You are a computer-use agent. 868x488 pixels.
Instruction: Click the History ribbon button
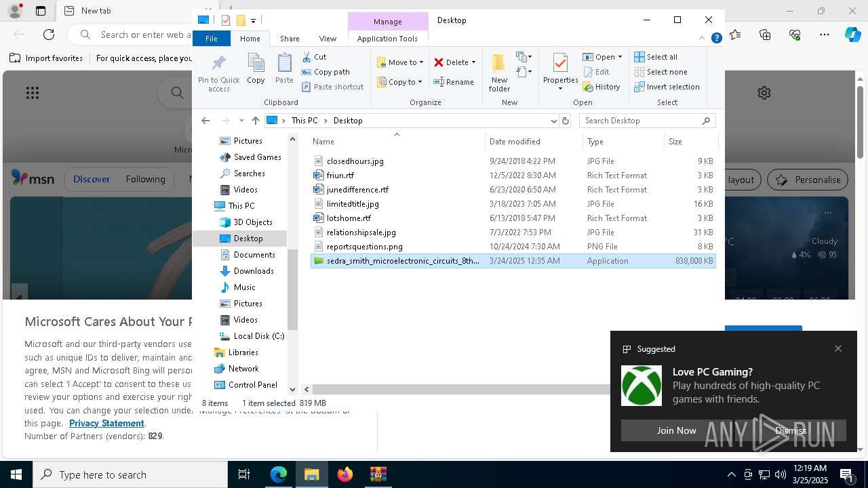(x=601, y=87)
